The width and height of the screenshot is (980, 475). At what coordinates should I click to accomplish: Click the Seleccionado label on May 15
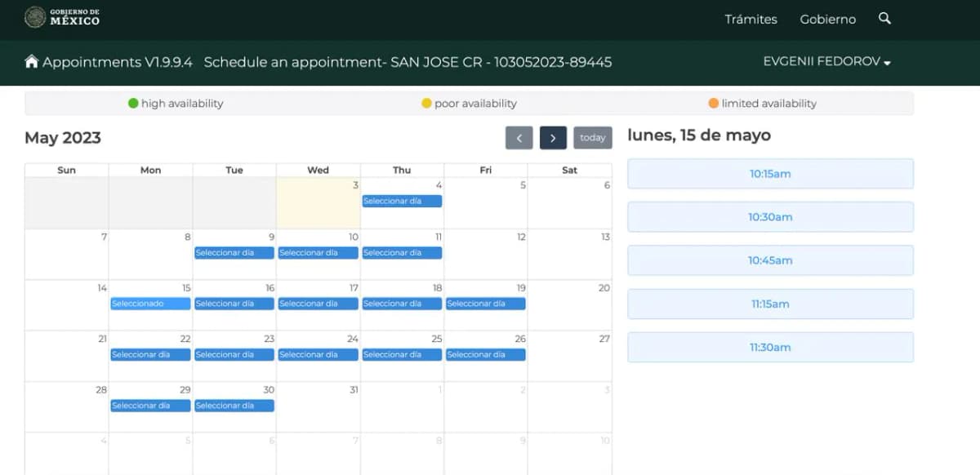[x=150, y=304]
